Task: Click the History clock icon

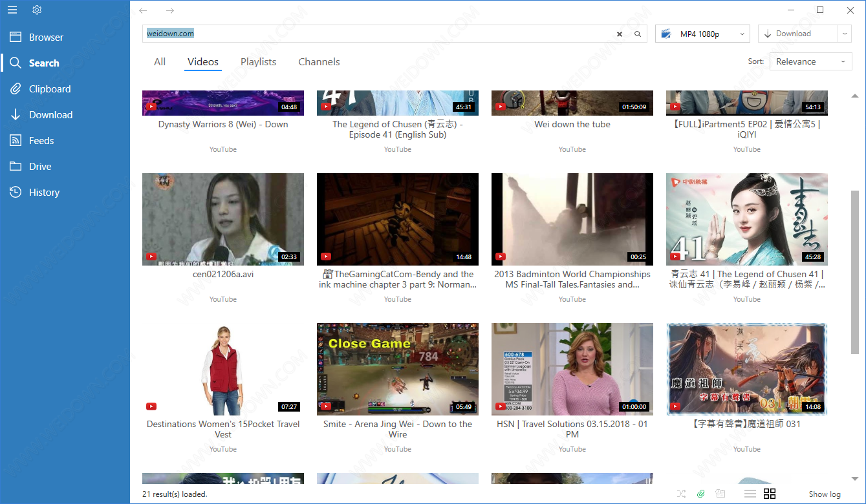Action: (x=16, y=193)
